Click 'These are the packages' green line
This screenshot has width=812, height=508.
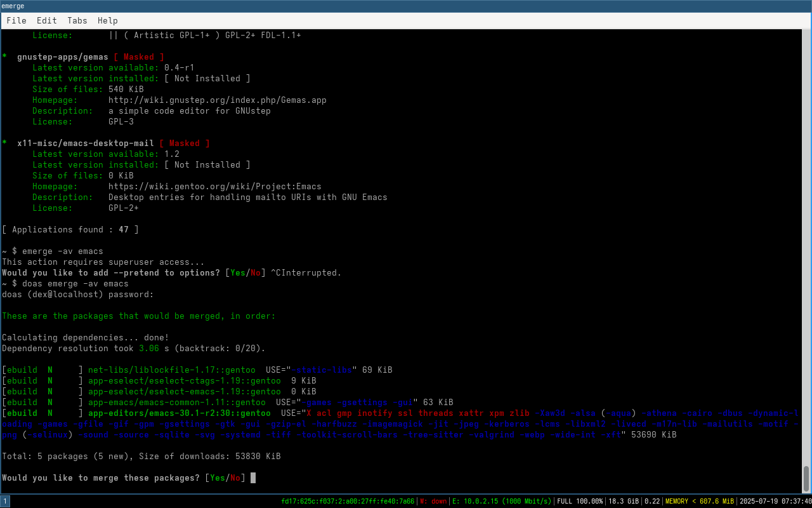(139, 316)
